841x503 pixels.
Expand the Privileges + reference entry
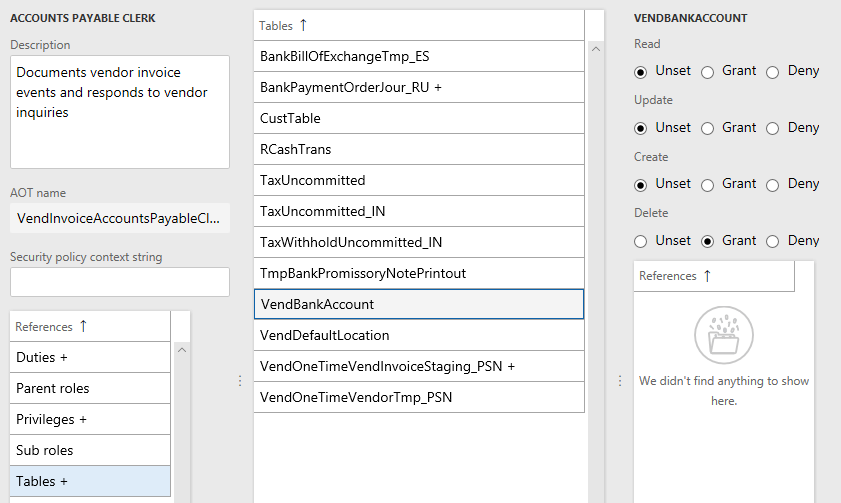[90, 419]
